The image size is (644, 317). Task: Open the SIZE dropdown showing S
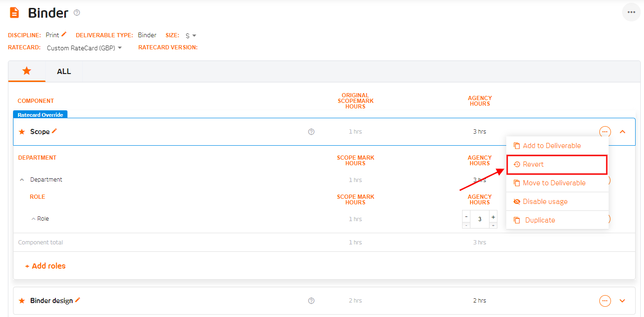pos(191,35)
